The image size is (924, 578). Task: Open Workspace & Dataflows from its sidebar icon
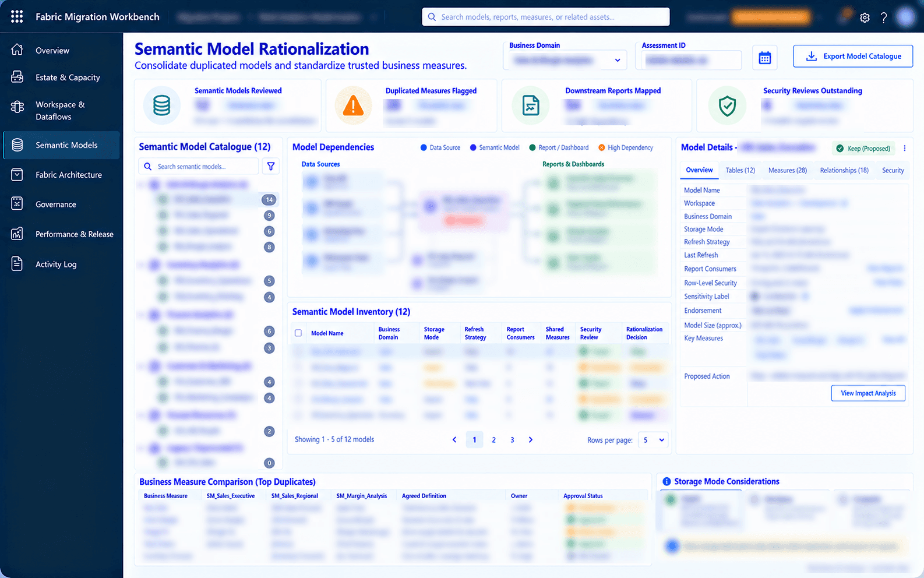coord(17,107)
